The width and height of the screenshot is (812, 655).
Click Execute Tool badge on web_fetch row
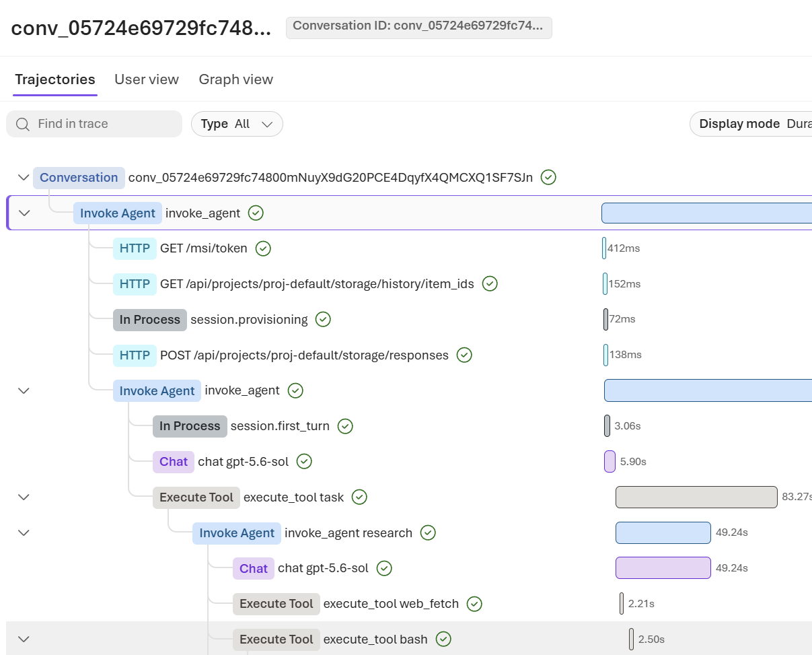tap(276, 604)
